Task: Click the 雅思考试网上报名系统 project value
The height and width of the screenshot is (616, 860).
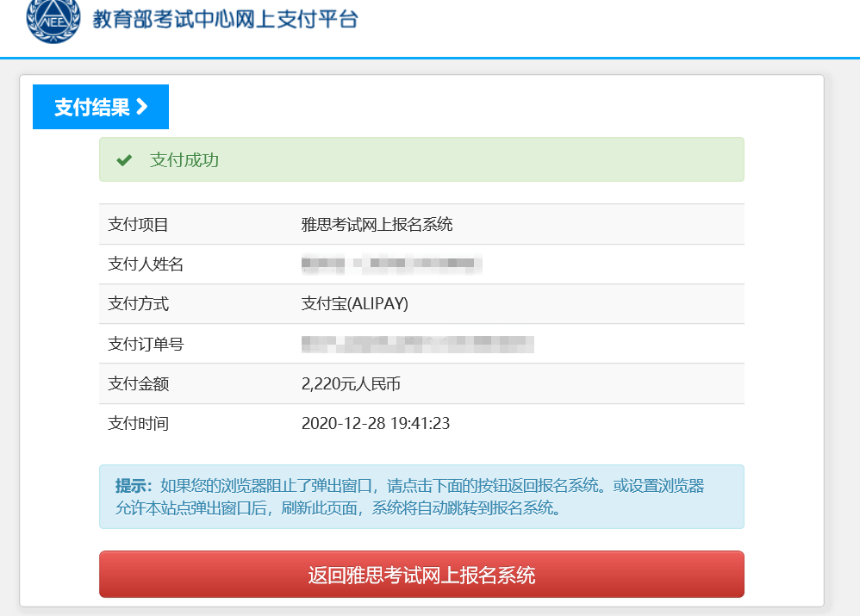Action: click(378, 224)
